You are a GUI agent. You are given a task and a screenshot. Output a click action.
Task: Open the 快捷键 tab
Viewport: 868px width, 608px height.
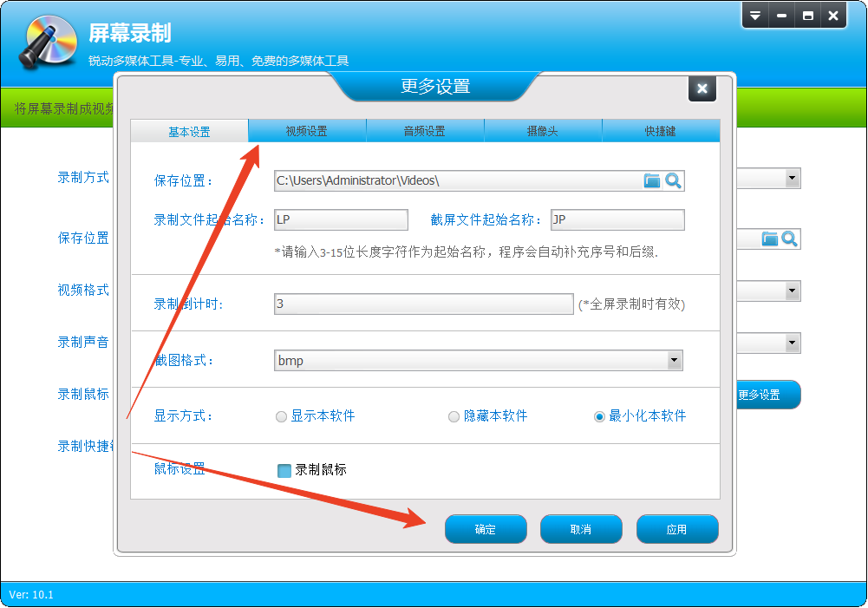pos(661,131)
